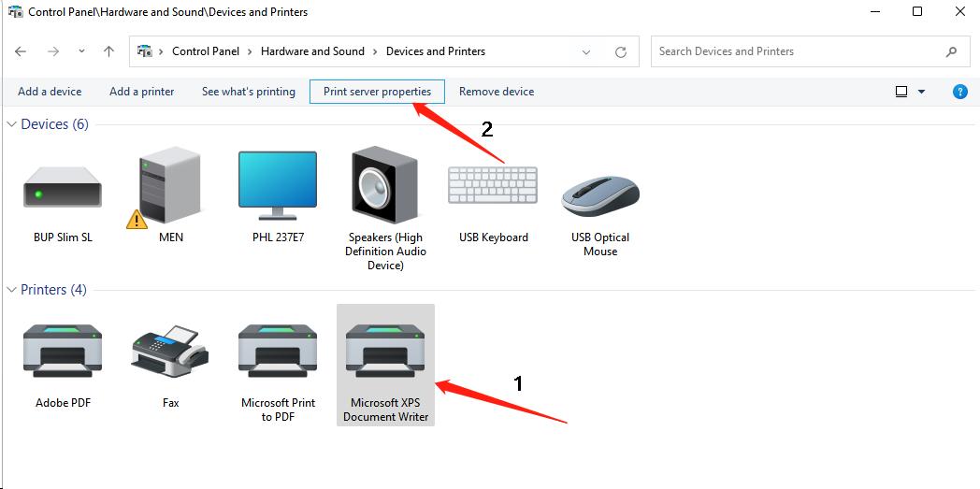Select the MEN computer device icon
The image size is (980, 489).
tap(170, 188)
